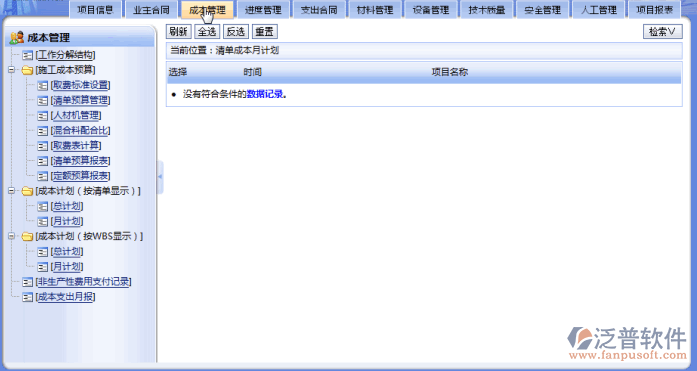Click the 全选 select-all button
The image size is (697, 371).
click(207, 32)
